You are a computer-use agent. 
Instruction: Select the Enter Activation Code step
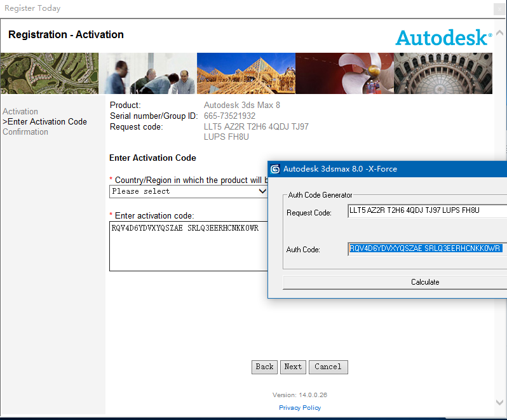click(46, 121)
